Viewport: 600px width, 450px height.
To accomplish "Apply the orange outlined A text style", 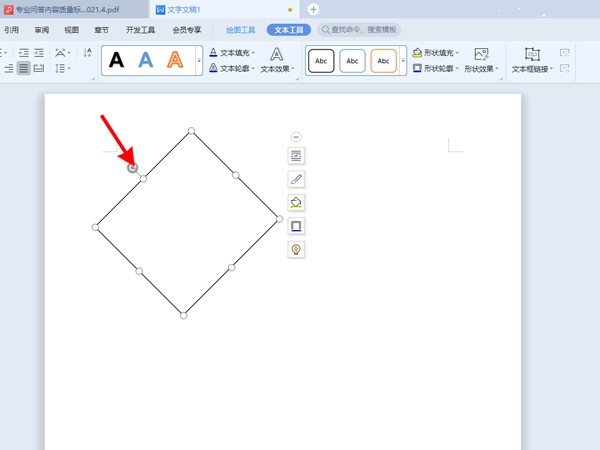I will (175, 61).
